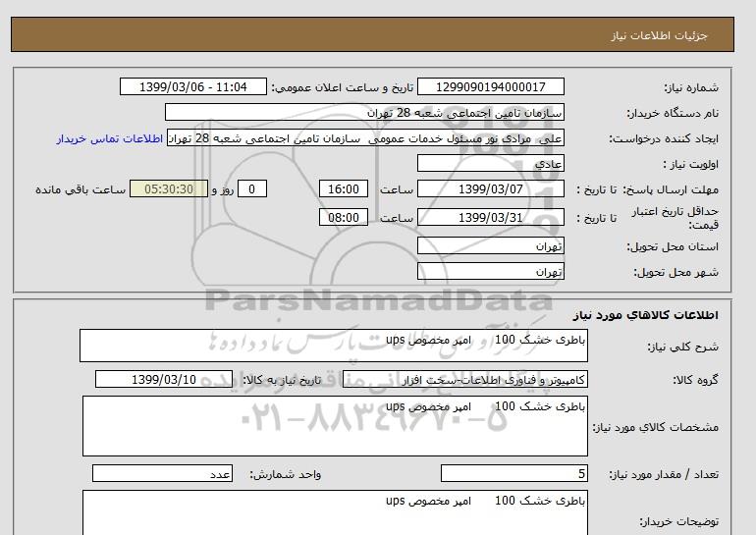756x535 pixels.
Task: Select the delivery city field تهران
Action: point(490,271)
